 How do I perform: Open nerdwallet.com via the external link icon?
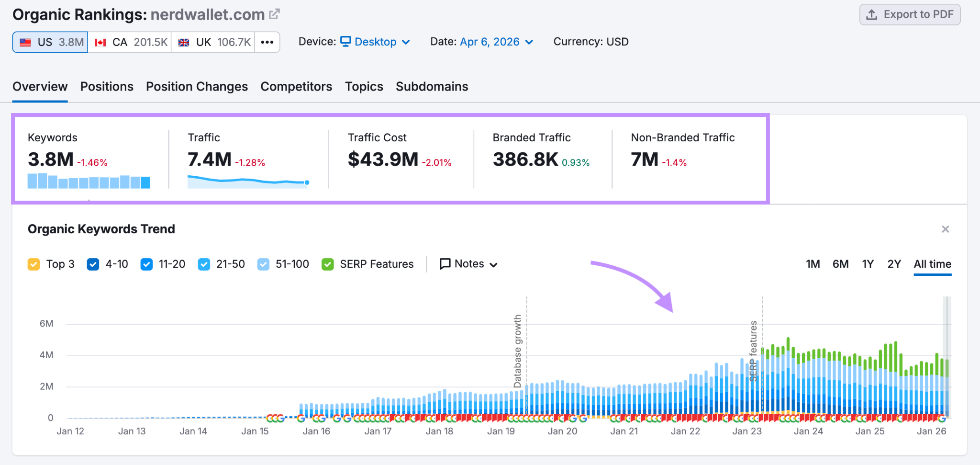pos(274,14)
